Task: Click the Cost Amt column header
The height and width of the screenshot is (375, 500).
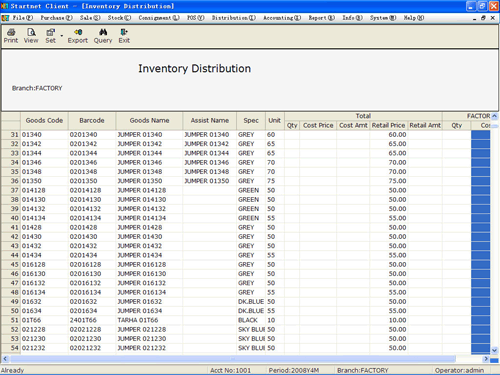Action: point(353,125)
